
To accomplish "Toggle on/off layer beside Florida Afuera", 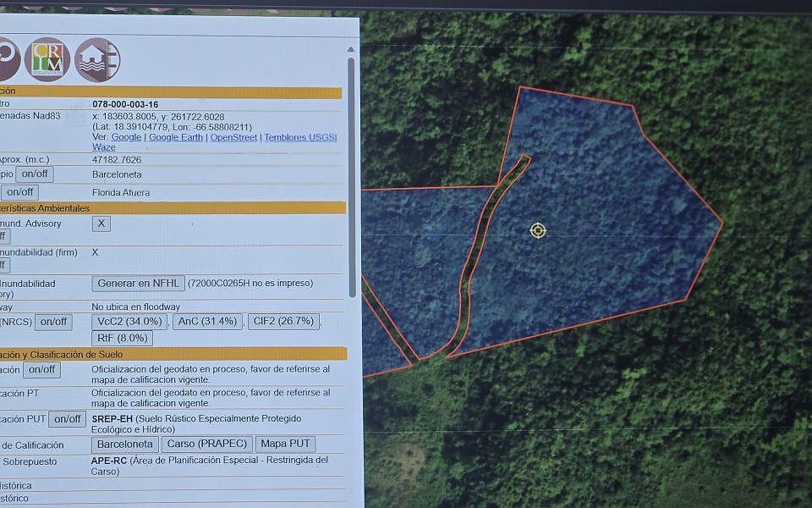I will click(20, 192).
